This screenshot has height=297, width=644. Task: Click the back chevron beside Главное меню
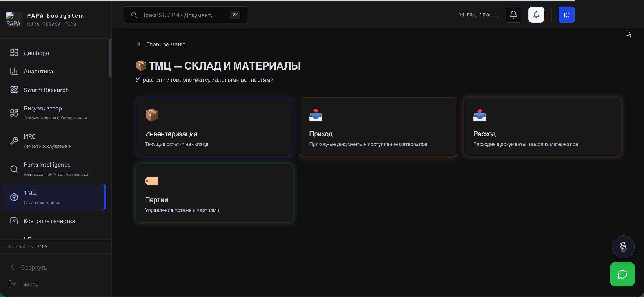click(139, 44)
